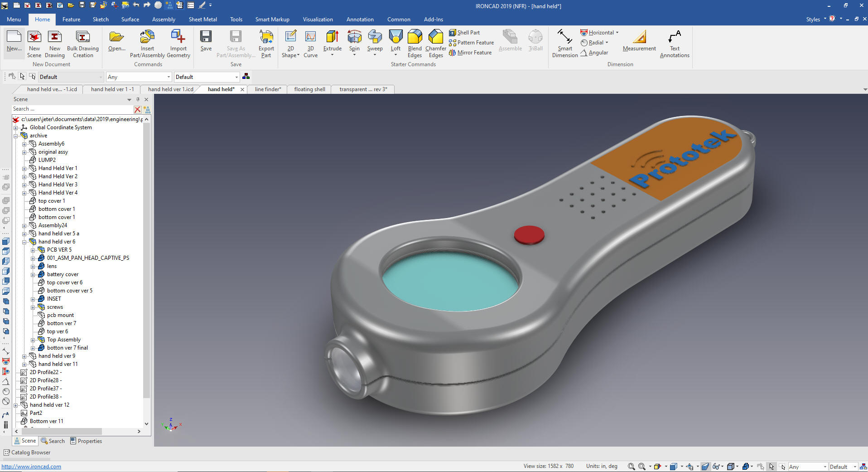Open the Smart Dimension tool
868x472 pixels.
pos(564,37)
